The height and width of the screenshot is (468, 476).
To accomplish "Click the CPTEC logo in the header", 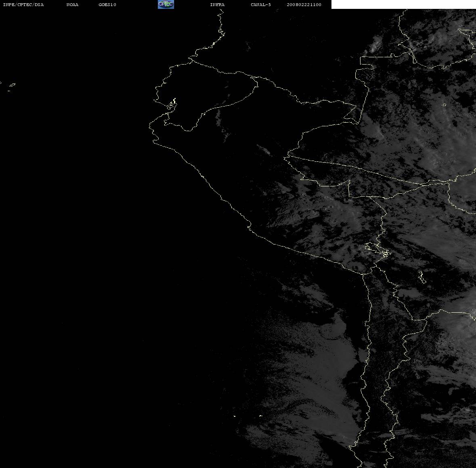I will pyautogui.click(x=166, y=4).
